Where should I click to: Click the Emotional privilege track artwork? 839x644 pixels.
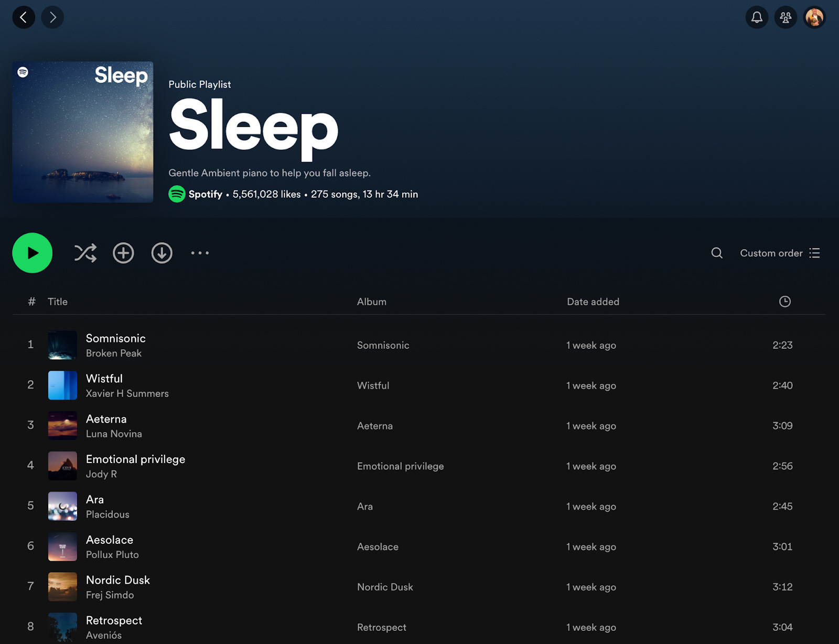[x=62, y=466]
